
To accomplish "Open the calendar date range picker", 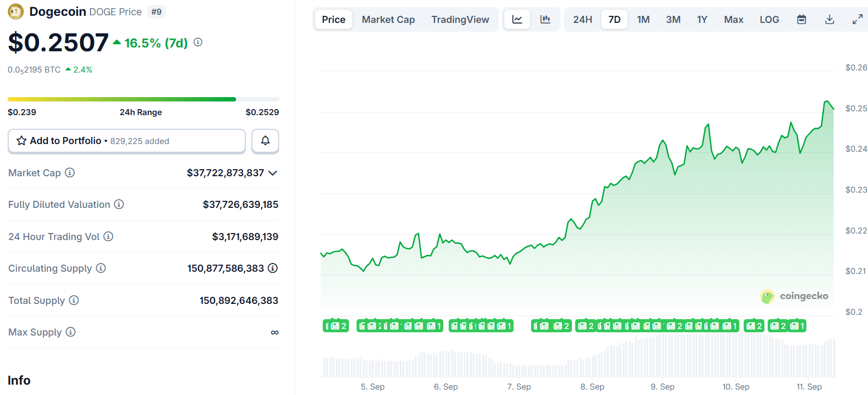I will click(x=801, y=20).
